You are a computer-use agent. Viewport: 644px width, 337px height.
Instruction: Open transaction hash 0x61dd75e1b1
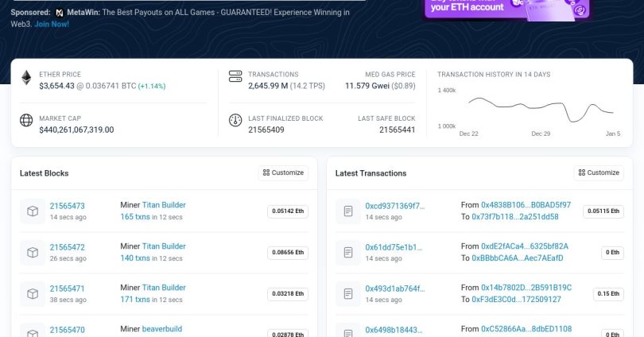(395, 247)
